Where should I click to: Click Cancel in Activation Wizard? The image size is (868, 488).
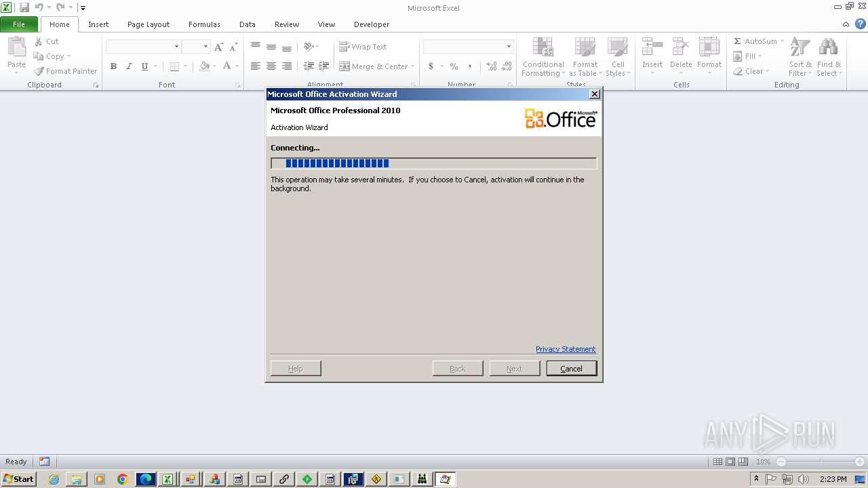coord(572,368)
